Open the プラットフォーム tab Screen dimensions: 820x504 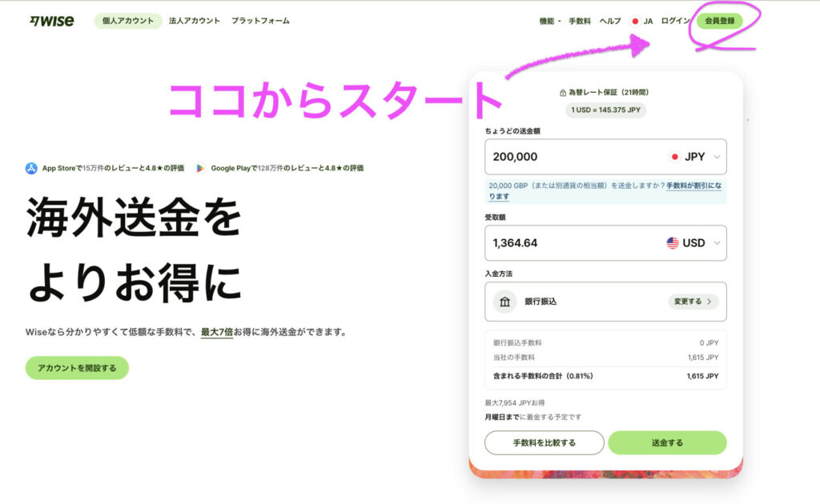tap(260, 21)
